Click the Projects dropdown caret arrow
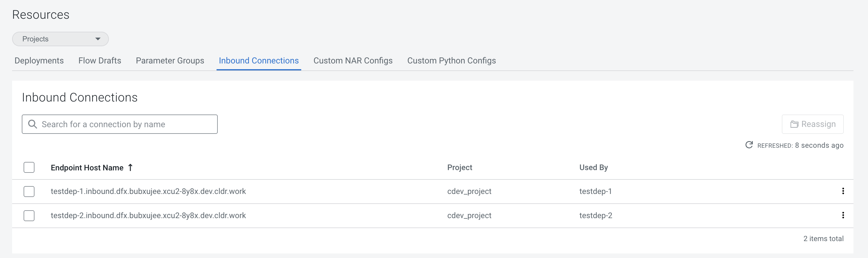This screenshot has width=868, height=258. click(x=98, y=39)
